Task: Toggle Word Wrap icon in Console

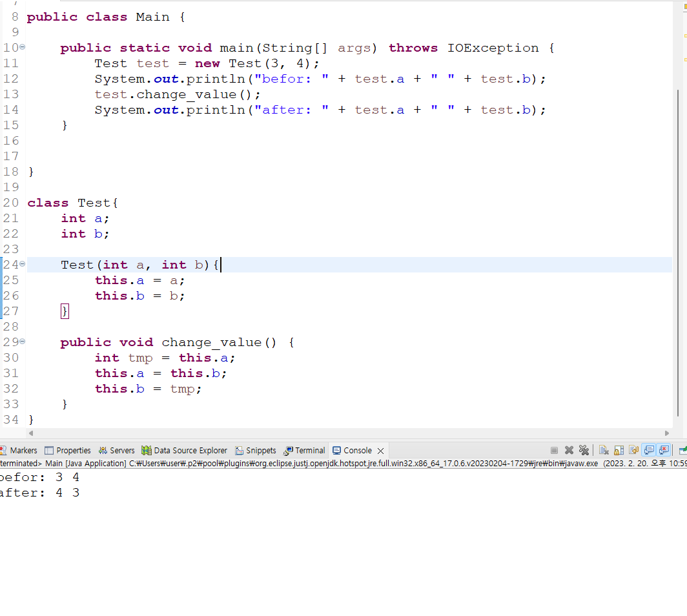Action: [x=633, y=451]
